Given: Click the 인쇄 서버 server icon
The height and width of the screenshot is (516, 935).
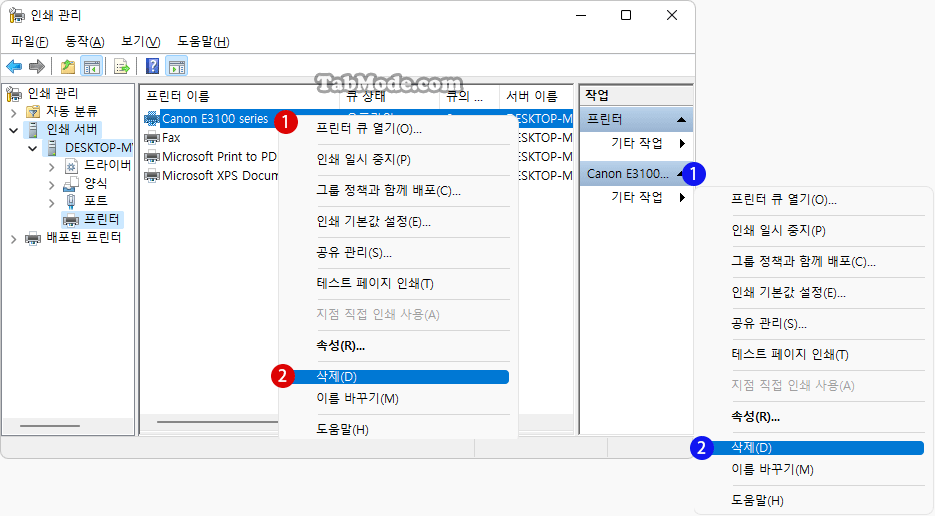Looking at the screenshot, I should (x=33, y=129).
